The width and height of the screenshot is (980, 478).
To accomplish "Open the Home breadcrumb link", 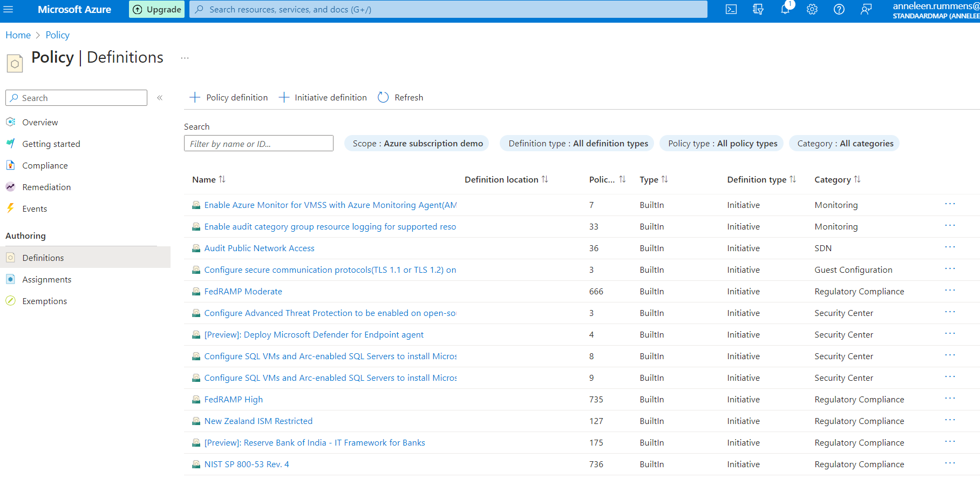I will coord(18,35).
